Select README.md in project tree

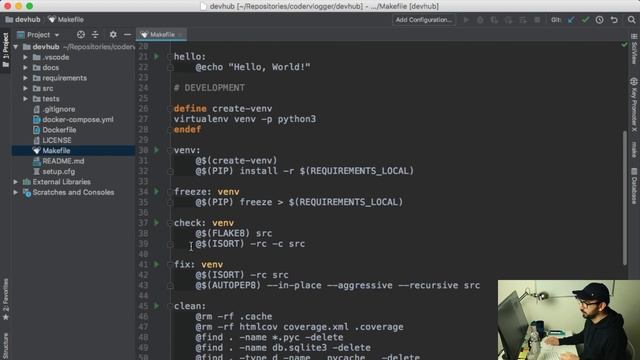(58, 161)
